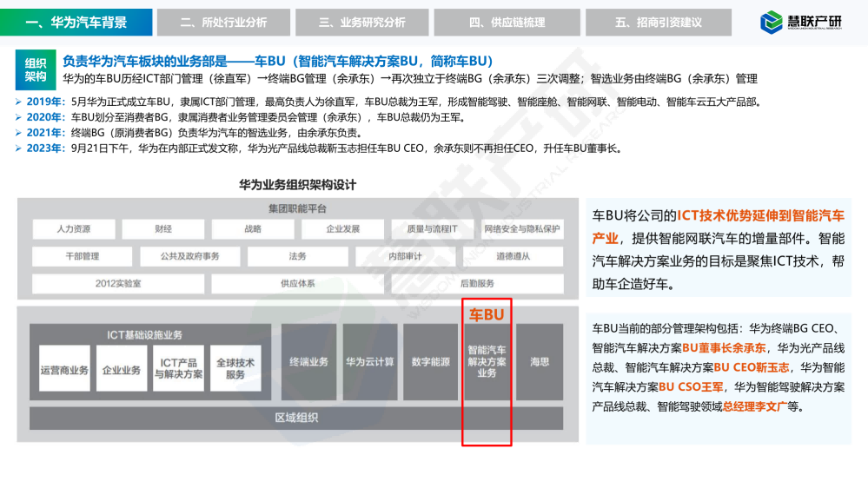Select the 人力资源 box
Viewport: 868px width, 488px height.
point(74,229)
